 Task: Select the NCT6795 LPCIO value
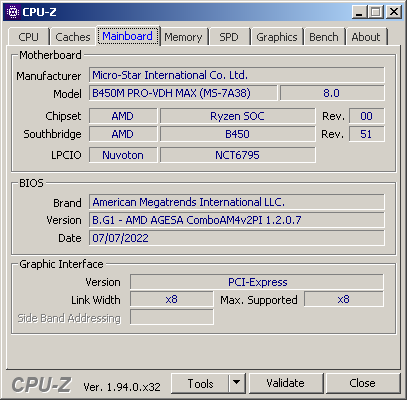tap(238, 155)
